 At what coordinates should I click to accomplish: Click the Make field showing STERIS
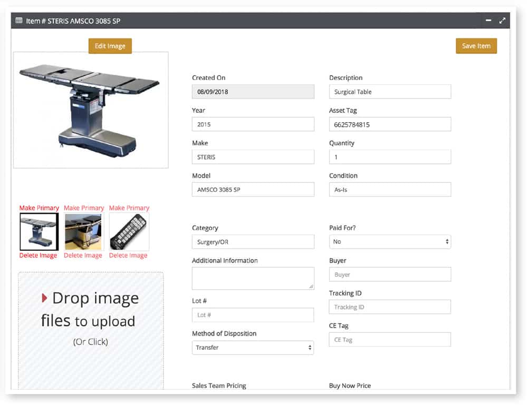pos(253,157)
